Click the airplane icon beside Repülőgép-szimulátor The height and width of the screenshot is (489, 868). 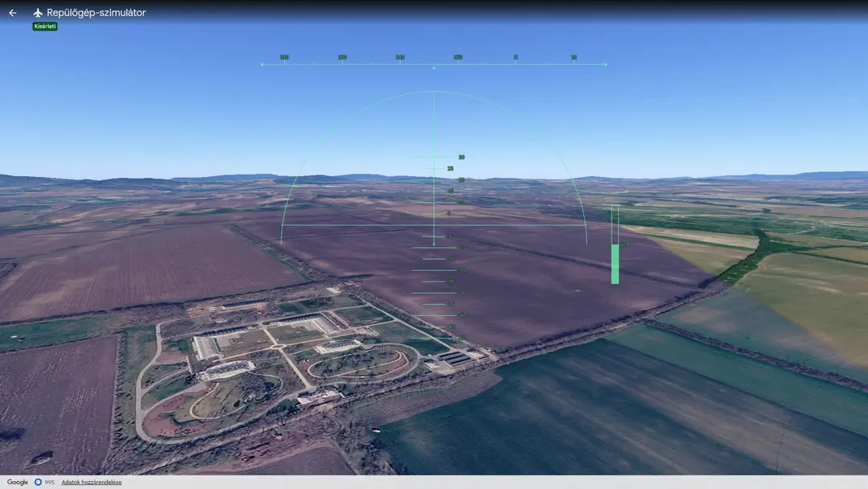pos(38,13)
